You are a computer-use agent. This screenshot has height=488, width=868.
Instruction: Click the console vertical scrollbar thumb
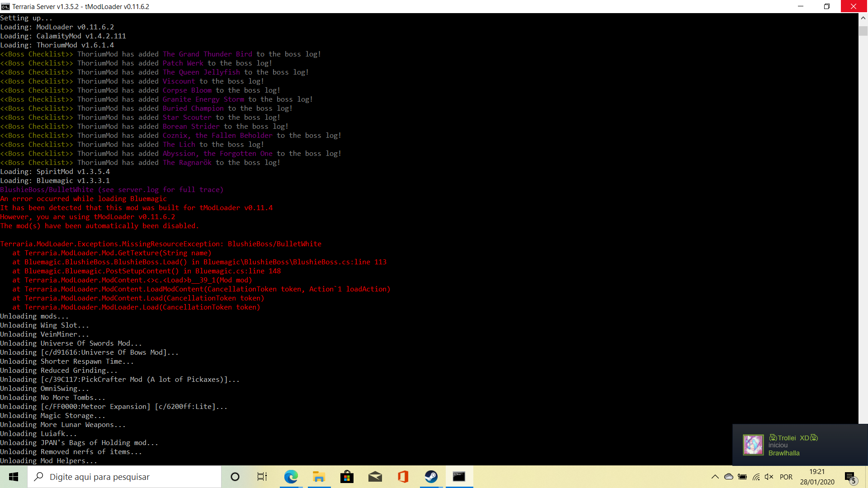click(863, 31)
